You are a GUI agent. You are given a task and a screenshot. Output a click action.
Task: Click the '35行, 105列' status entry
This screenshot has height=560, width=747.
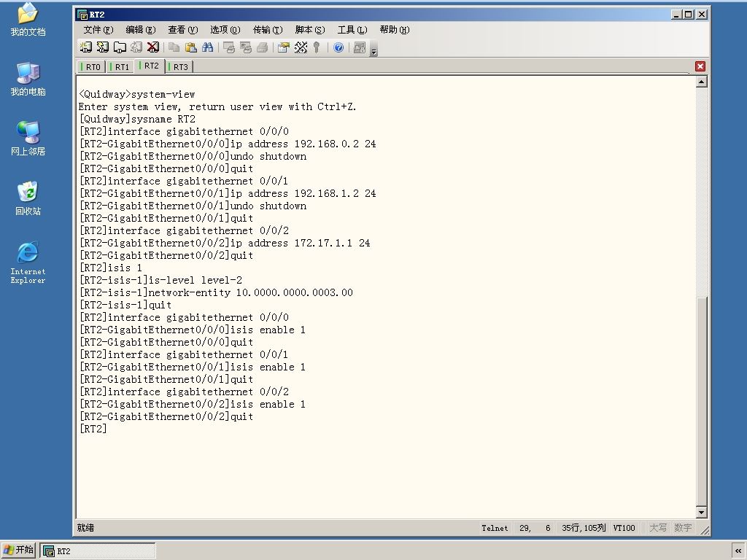pos(584,528)
